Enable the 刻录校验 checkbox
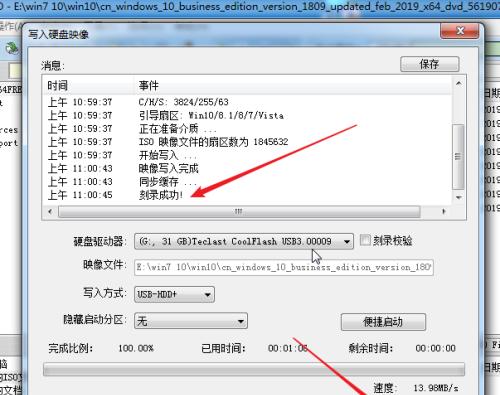500x395 pixels. pyautogui.click(x=365, y=240)
